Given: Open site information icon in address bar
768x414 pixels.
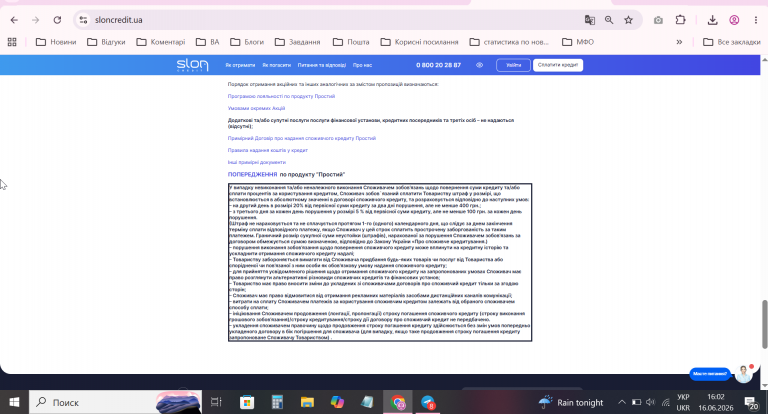Looking at the screenshot, I should (x=83, y=20).
